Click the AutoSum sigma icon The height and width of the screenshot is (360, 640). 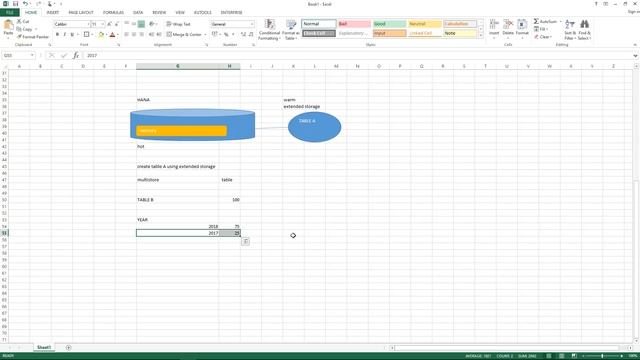[x=536, y=21]
